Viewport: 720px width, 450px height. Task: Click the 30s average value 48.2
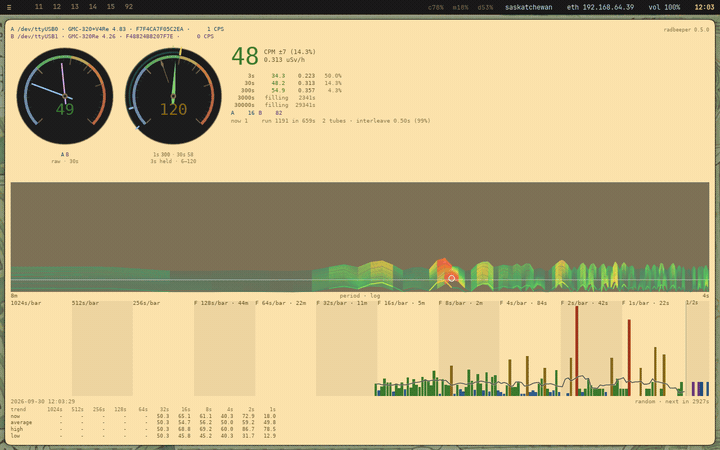278,83
